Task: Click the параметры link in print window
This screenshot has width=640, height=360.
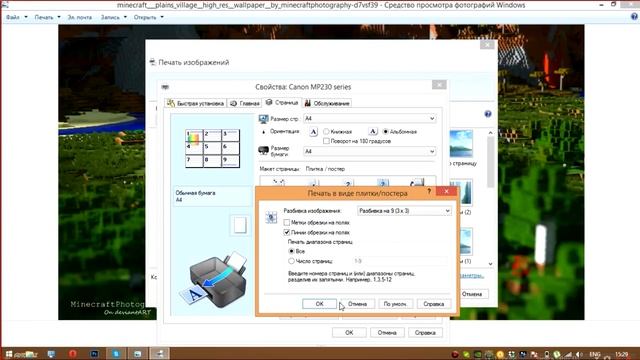Action: (471, 276)
